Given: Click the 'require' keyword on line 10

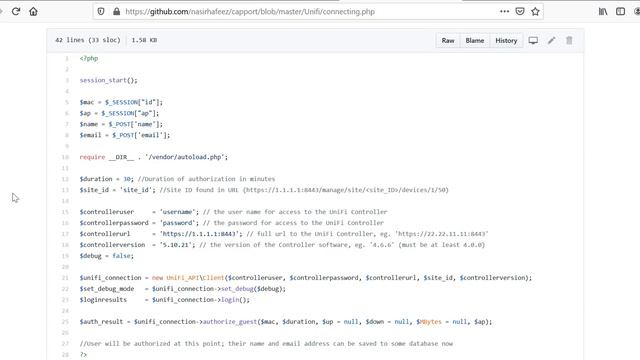Looking at the screenshot, I should [x=92, y=157].
